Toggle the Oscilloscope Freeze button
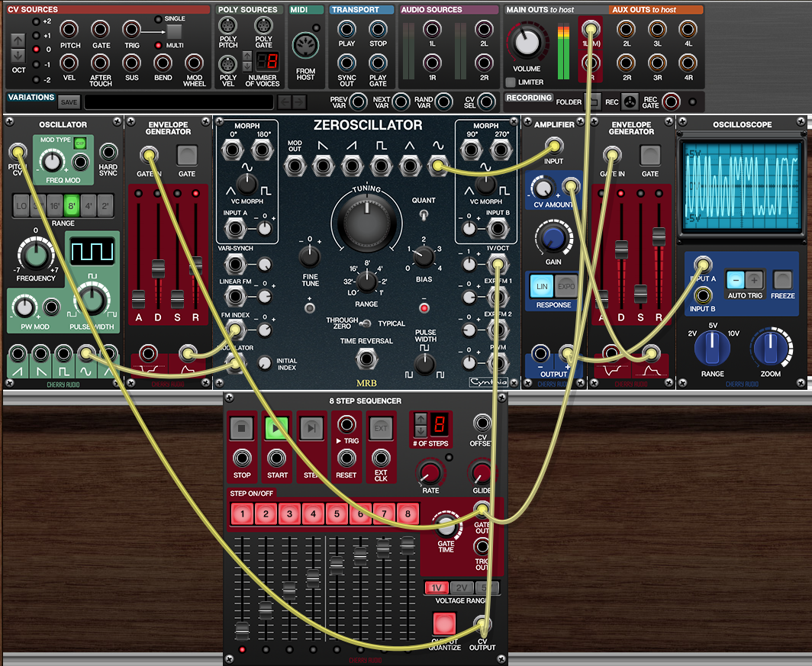This screenshot has height=666, width=812. coord(782,280)
